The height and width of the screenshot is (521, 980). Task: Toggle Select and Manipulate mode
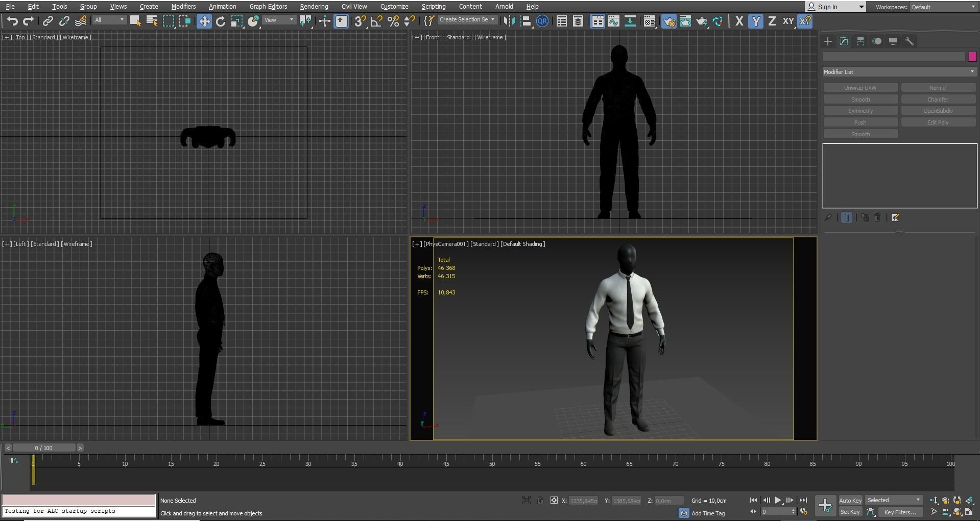coord(324,21)
